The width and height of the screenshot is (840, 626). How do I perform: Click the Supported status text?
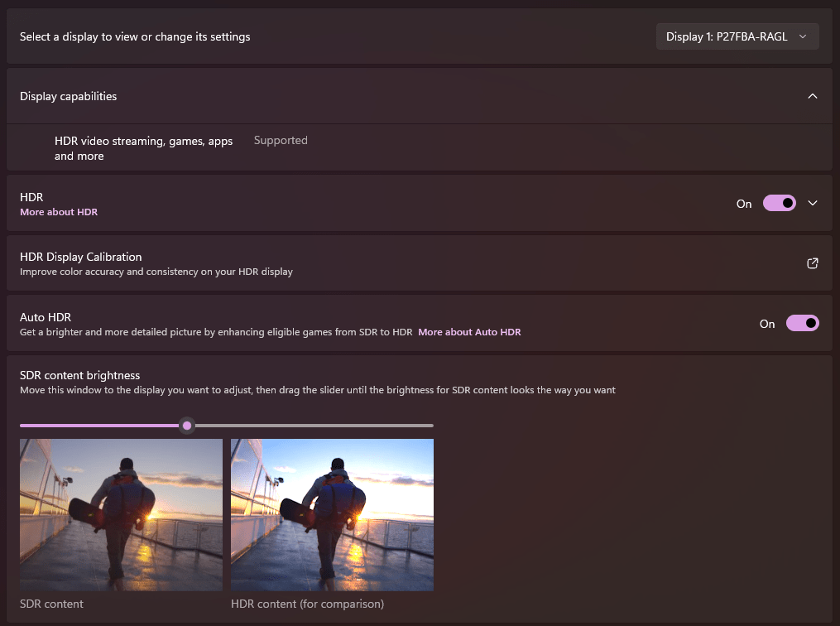pos(281,141)
